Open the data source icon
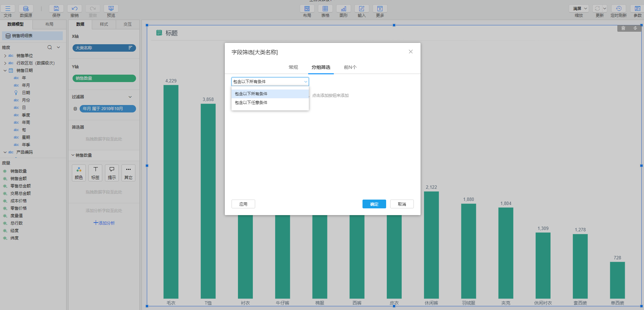Viewport: 644px width, 310px height. pos(26,9)
